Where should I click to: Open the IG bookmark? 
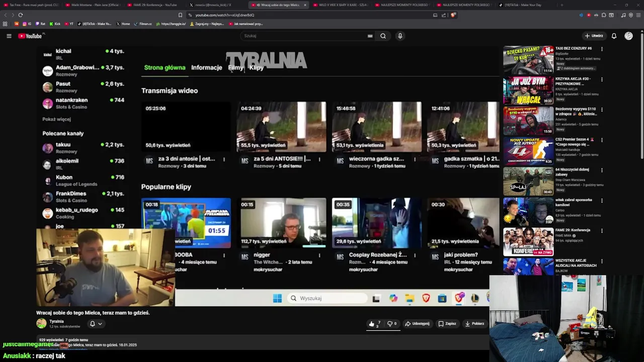(27, 24)
